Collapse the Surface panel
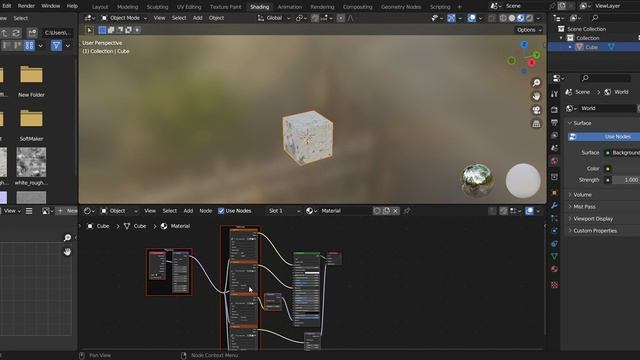This screenshot has width=640, height=360. click(x=582, y=123)
